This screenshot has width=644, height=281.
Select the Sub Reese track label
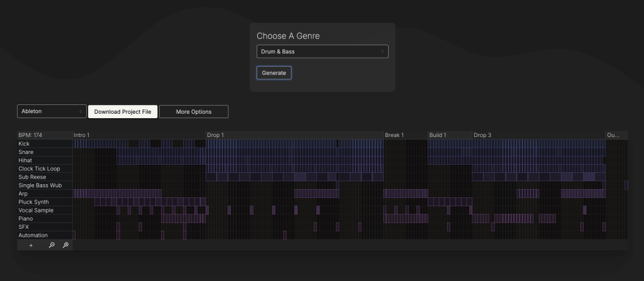(32, 177)
